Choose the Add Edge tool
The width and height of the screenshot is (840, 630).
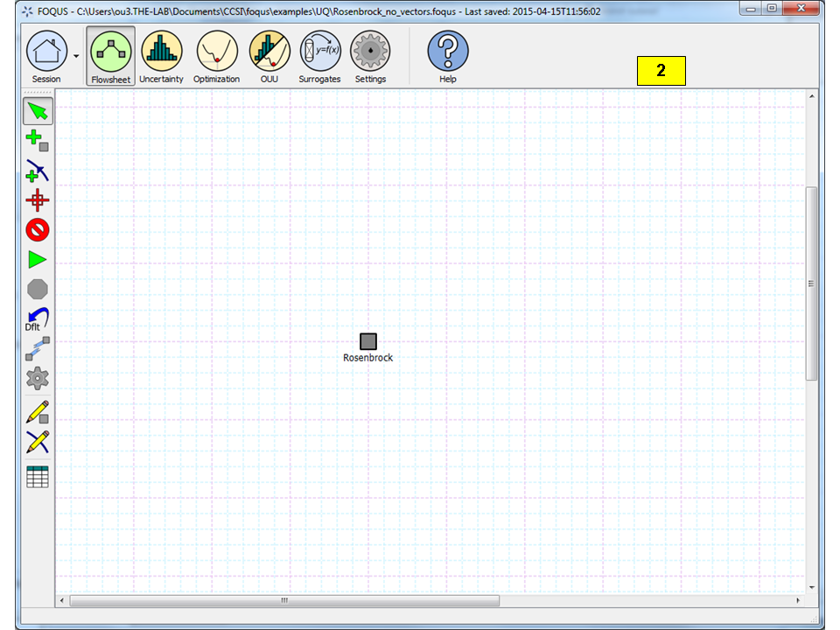click(37, 171)
